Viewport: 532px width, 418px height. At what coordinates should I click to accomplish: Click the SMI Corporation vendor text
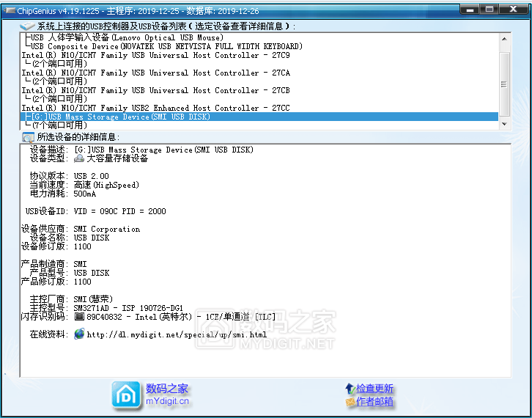107,230
